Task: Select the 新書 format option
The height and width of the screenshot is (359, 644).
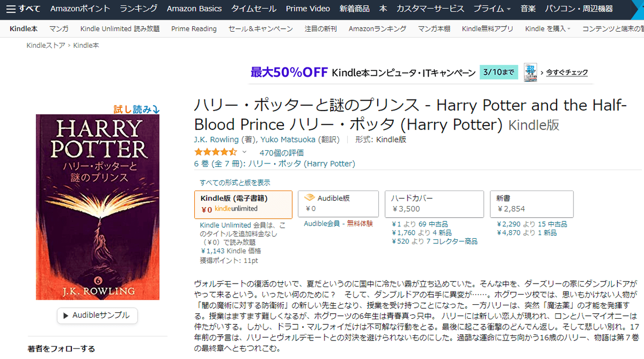Action: (531, 204)
